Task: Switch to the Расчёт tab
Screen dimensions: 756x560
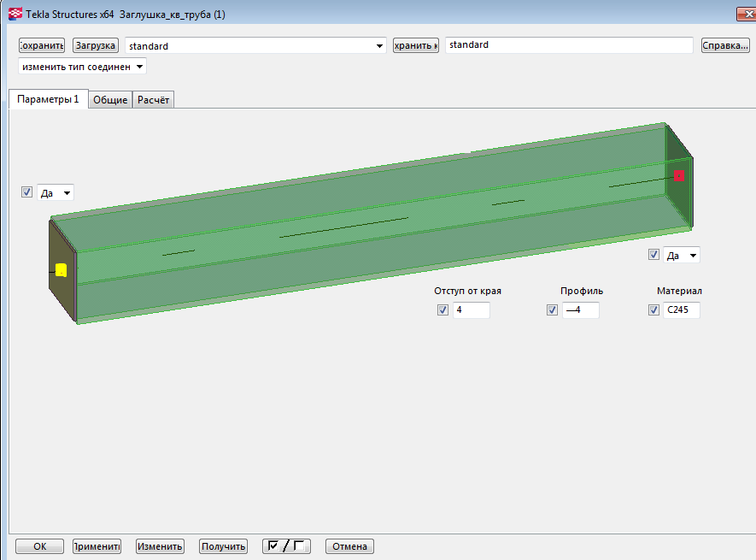Action: (154, 100)
